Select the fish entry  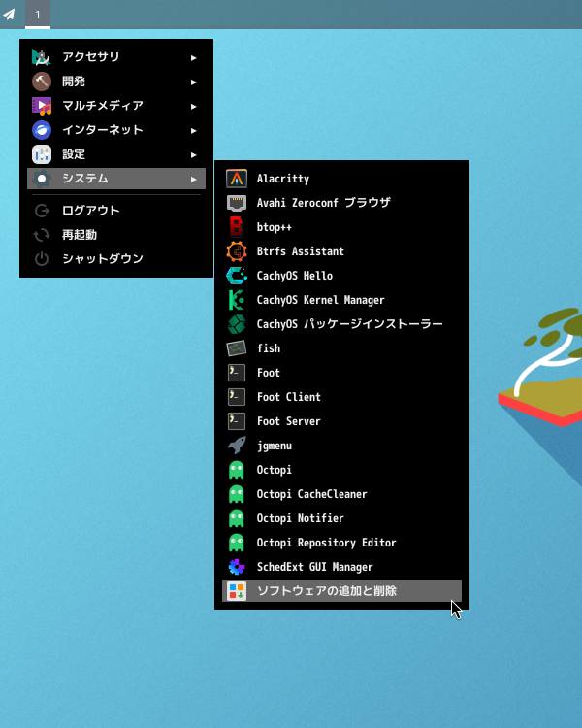tap(341, 348)
